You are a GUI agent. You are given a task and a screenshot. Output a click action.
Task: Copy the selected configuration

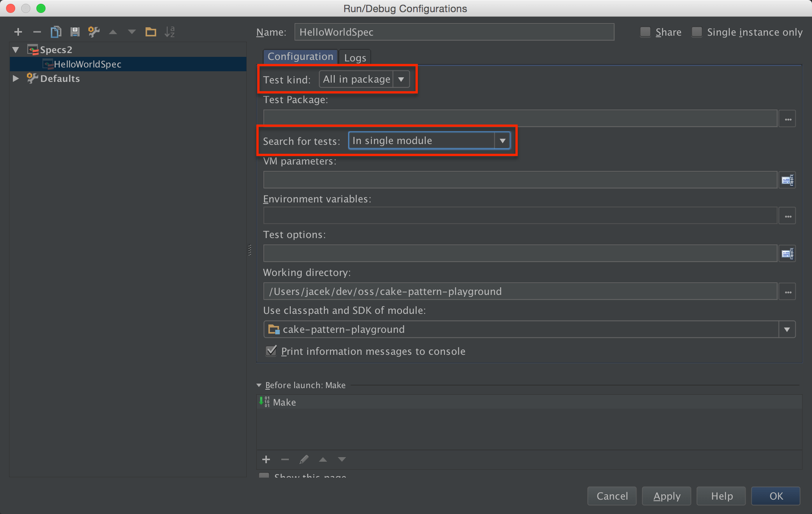click(x=56, y=32)
